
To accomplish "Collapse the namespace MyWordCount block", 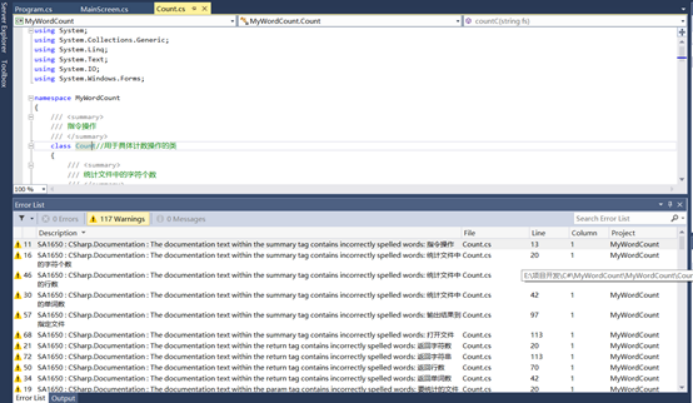I will (x=31, y=98).
